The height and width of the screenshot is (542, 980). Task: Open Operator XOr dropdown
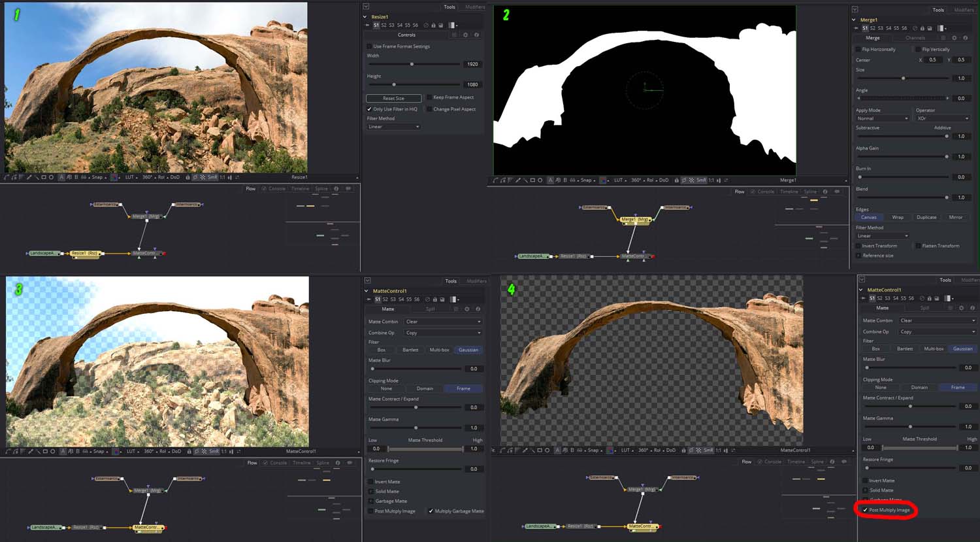pyautogui.click(x=943, y=118)
